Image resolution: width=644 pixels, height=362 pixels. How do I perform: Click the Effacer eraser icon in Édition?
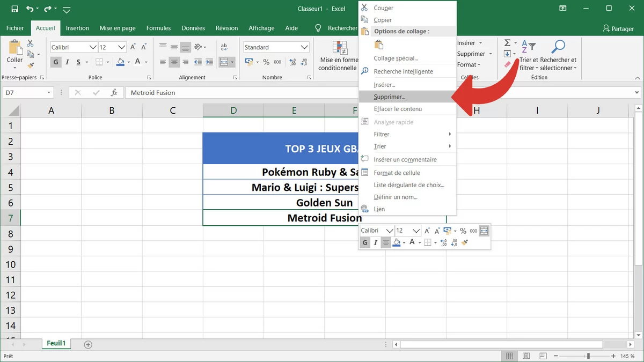508,64
